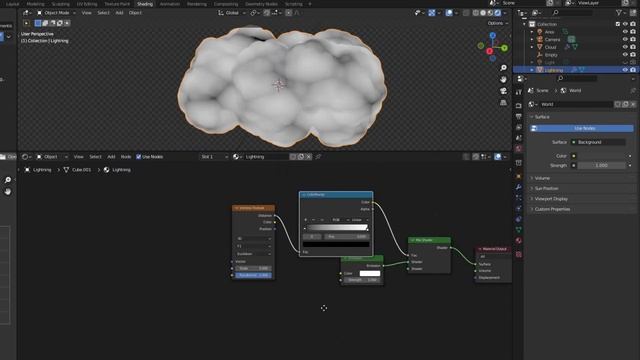
Task: Toggle render camera icon for Cloud
Action: tap(633, 47)
